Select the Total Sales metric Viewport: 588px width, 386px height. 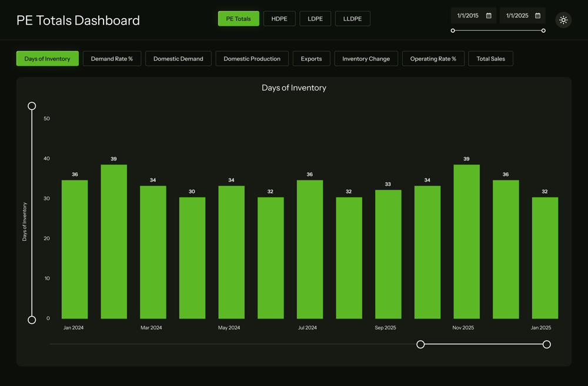[490, 59]
